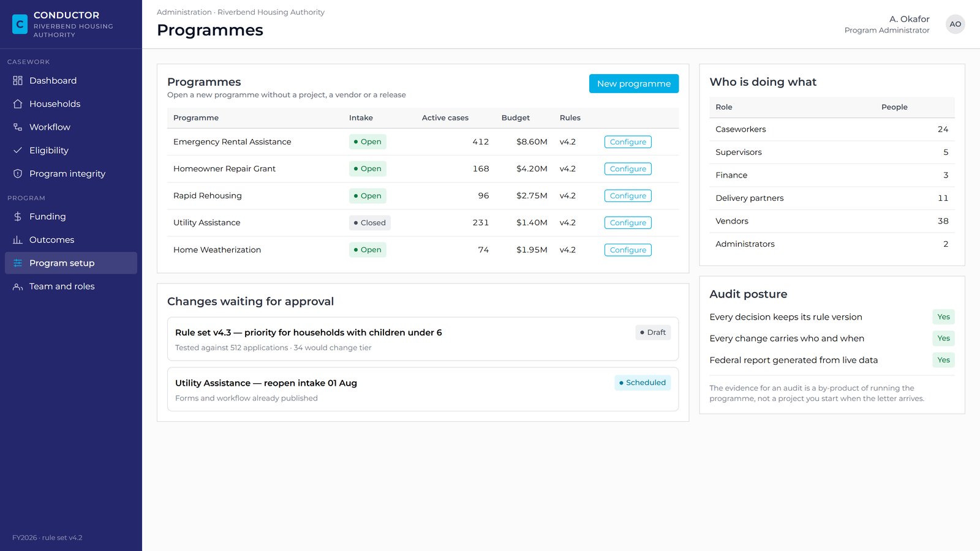Select the Administrators role row
Image resolution: width=980 pixels, height=551 pixels.
point(832,244)
